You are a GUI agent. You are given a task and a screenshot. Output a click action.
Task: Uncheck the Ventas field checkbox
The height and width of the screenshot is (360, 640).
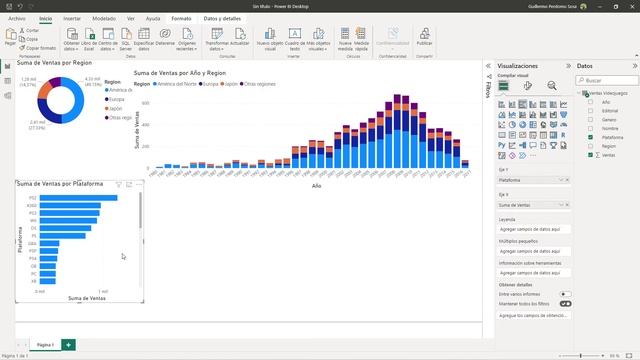pyautogui.click(x=590, y=155)
